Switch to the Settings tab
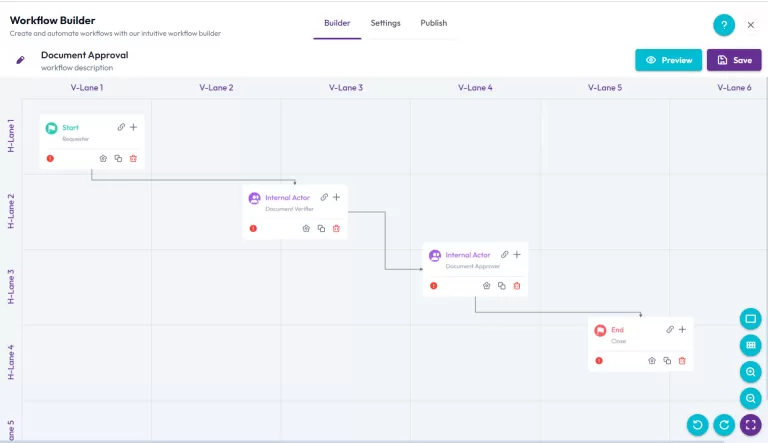This screenshot has width=768, height=443. (x=385, y=23)
